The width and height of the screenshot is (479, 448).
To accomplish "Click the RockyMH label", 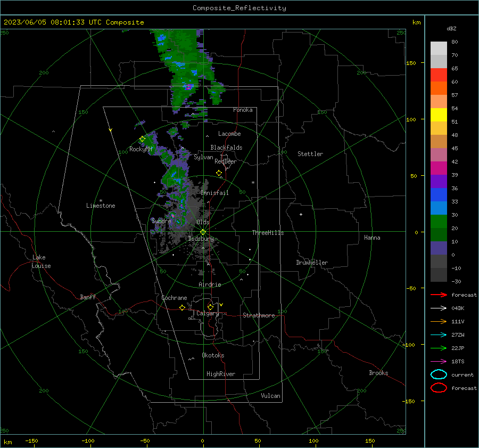I will click(141, 149).
